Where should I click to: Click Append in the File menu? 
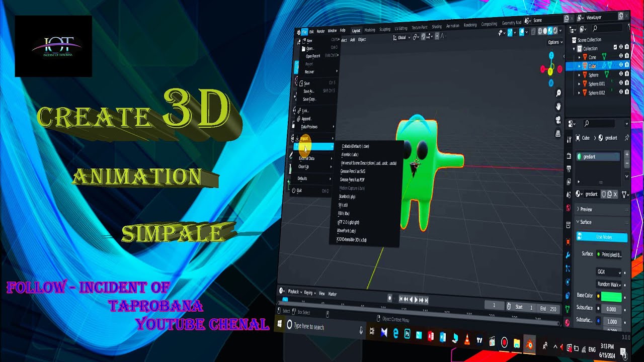pyautogui.click(x=306, y=119)
